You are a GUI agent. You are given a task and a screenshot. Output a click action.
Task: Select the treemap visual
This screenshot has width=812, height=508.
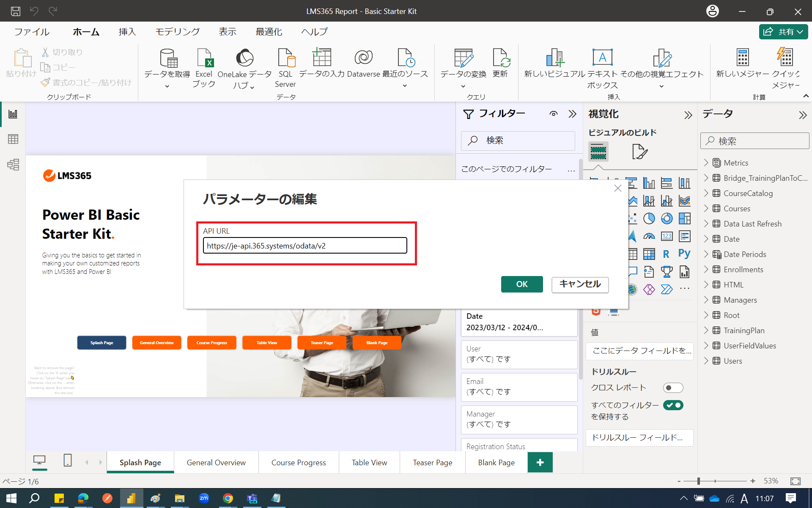(x=685, y=218)
